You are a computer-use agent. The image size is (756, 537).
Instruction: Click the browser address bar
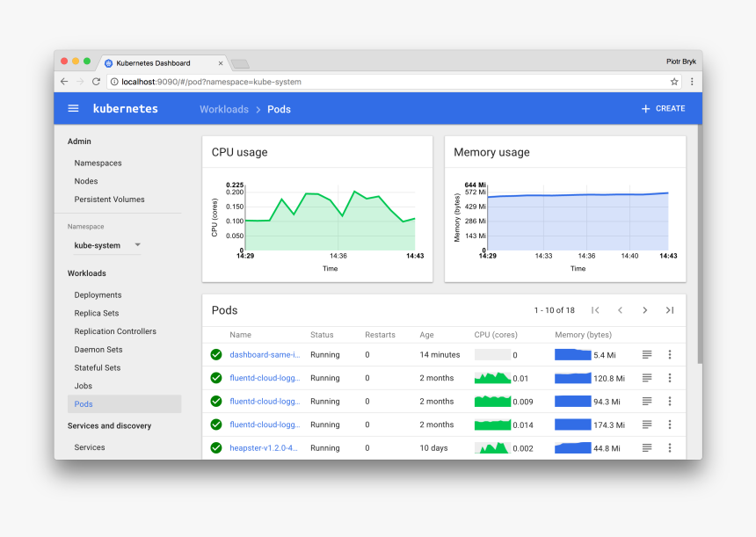click(352, 81)
